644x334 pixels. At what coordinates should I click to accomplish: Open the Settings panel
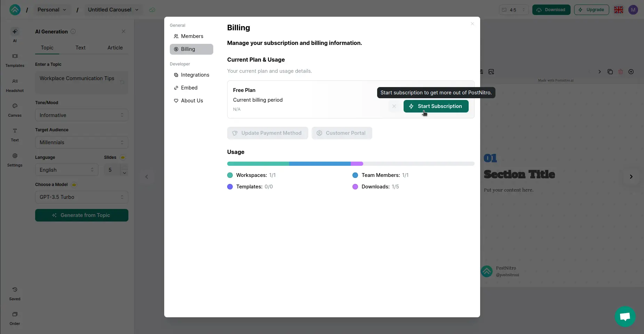coord(15,160)
